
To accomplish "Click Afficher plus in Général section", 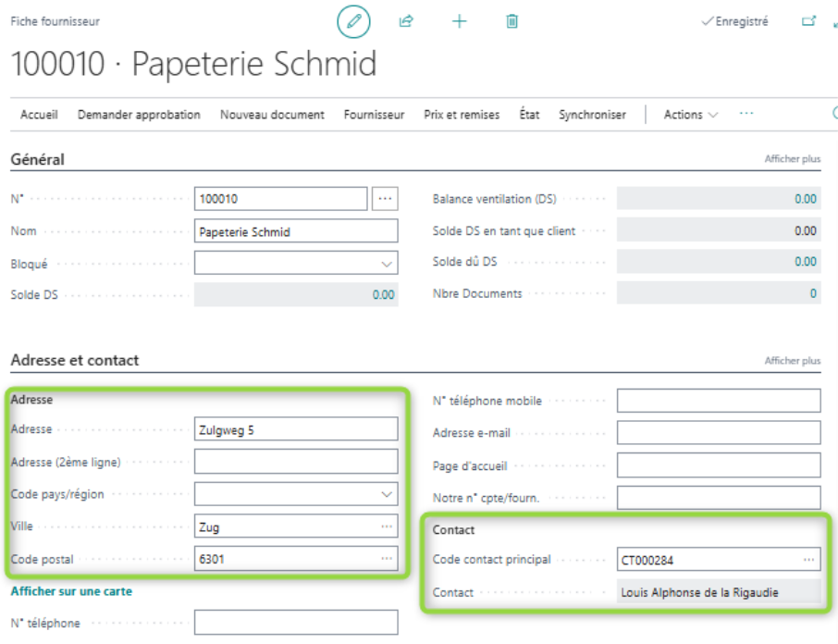I will (x=792, y=159).
